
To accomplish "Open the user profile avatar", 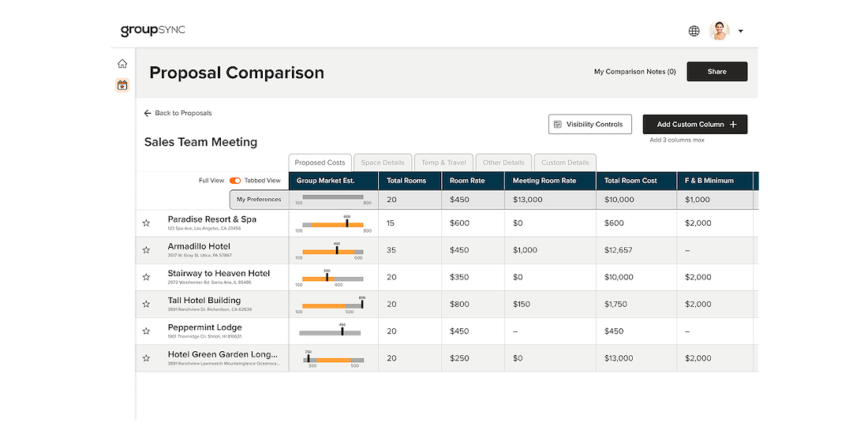I will (719, 31).
